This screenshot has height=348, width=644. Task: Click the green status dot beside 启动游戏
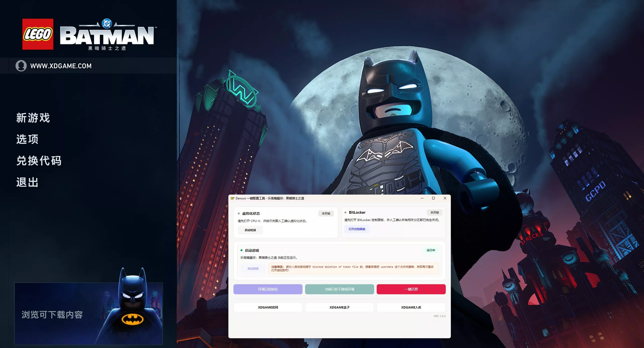coord(242,250)
